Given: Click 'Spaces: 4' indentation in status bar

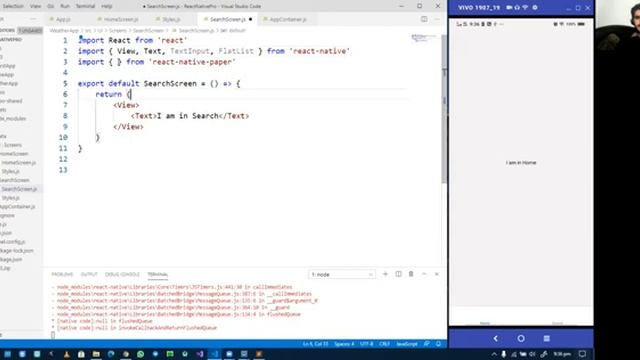Looking at the screenshot, I should click(344, 344).
